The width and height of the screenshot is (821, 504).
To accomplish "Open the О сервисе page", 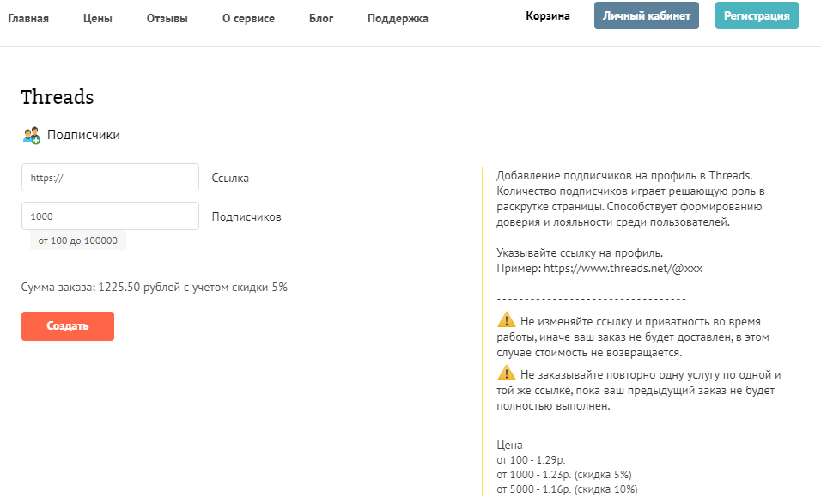I will [248, 18].
